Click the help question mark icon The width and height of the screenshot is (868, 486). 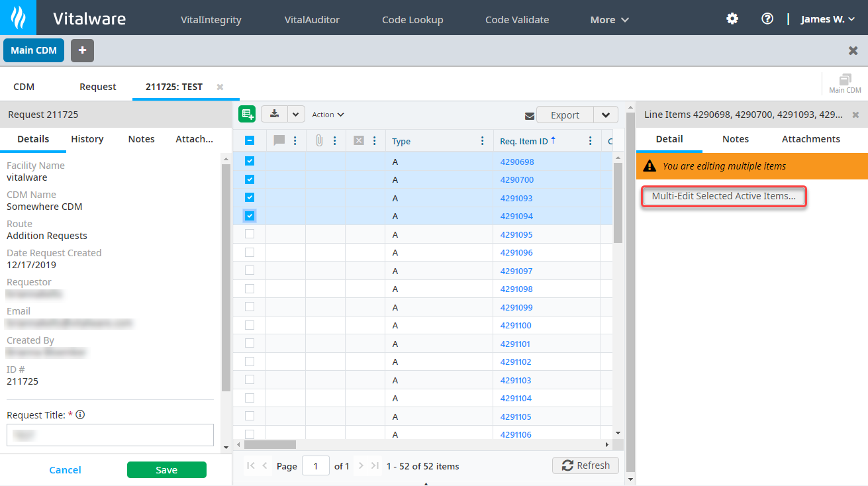point(767,19)
